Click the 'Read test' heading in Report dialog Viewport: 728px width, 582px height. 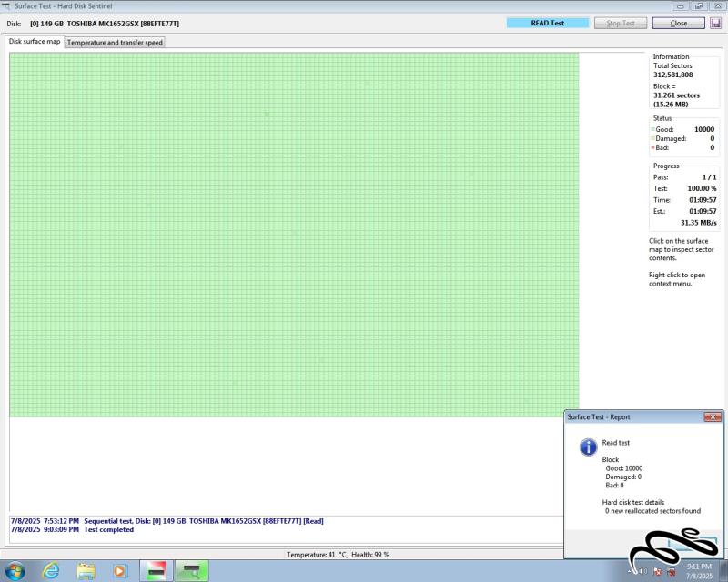[616, 443]
